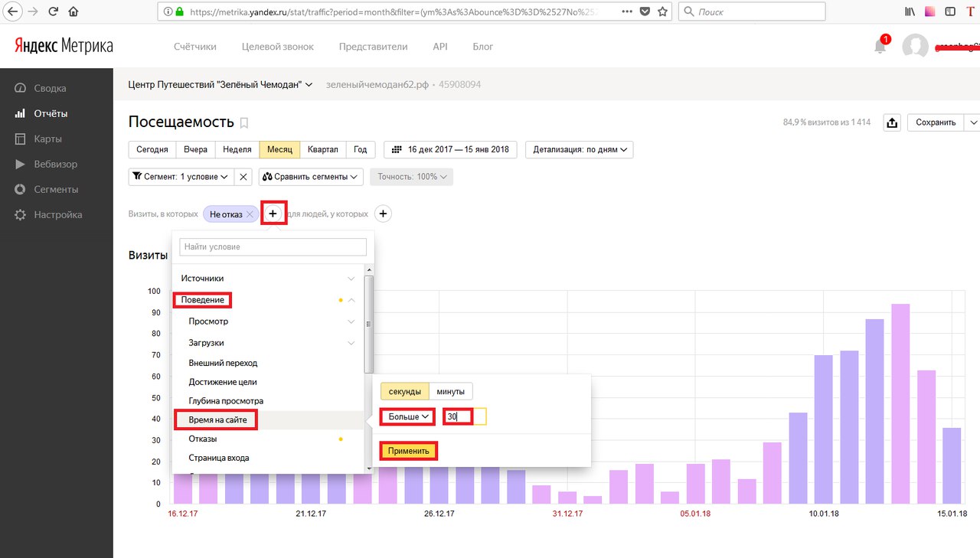Click the condition list scrollbar
The width and height of the screenshot is (980, 558).
click(368, 324)
